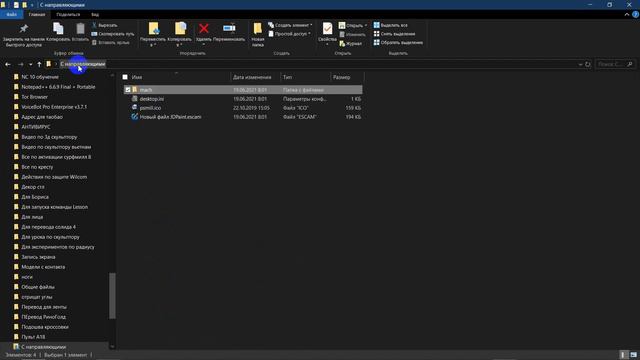The image size is (640, 360).
Task: Open the Переместить в move-to button
Action: (x=153, y=34)
